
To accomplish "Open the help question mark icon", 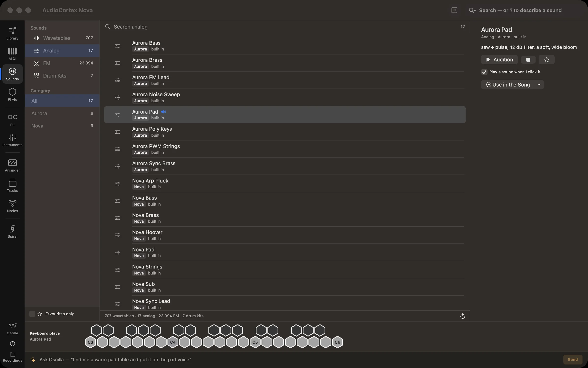I will (x=12, y=344).
